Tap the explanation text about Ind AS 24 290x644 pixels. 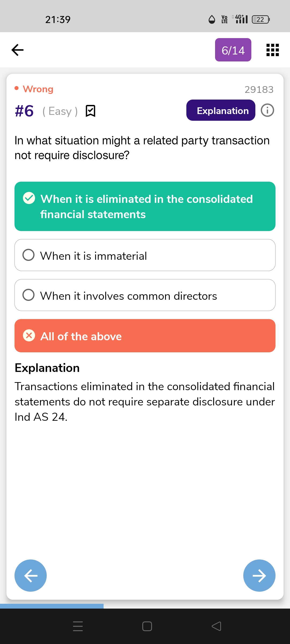[145, 402]
